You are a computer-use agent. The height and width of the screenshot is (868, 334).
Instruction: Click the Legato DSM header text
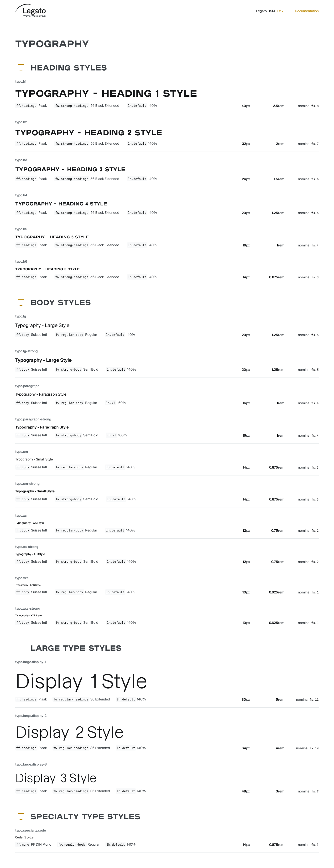pyautogui.click(x=265, y=11)
